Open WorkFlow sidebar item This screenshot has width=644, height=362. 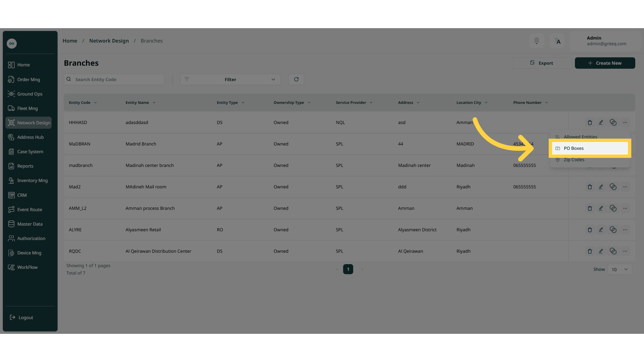(x=29, y=267)
